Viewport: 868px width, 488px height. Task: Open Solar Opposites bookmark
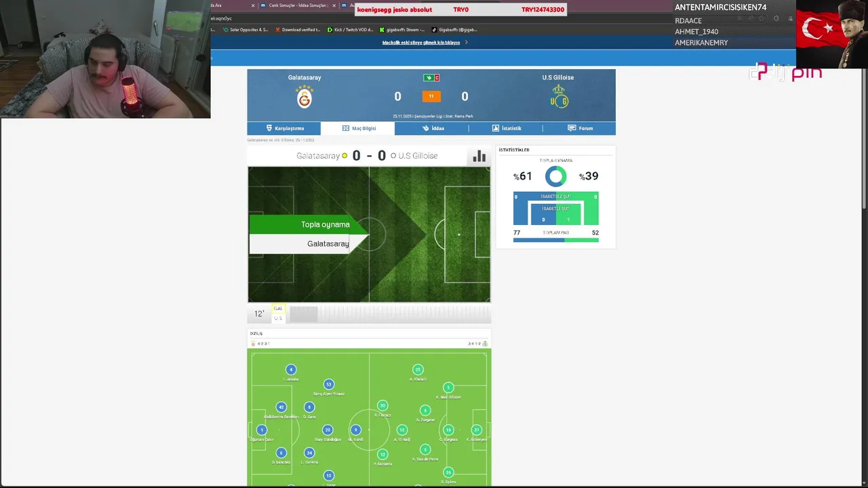[x=245, y=30]
